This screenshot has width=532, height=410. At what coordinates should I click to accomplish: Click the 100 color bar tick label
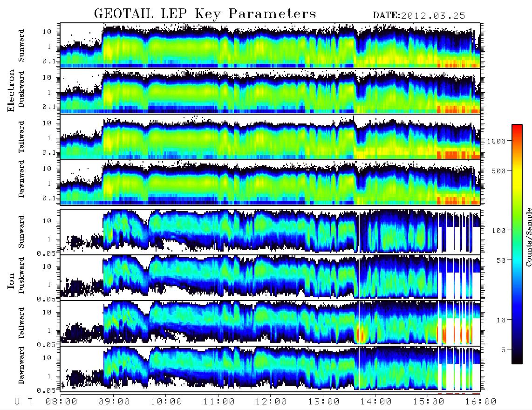pos(498,231)
